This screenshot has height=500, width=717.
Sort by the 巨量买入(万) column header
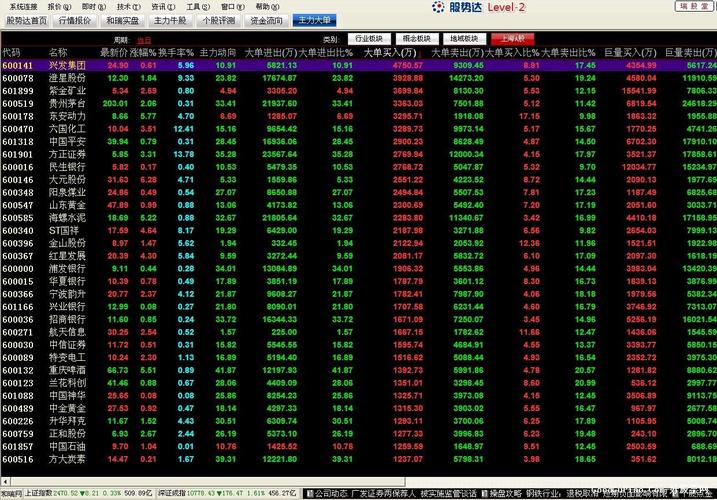(x=631, y=53)
